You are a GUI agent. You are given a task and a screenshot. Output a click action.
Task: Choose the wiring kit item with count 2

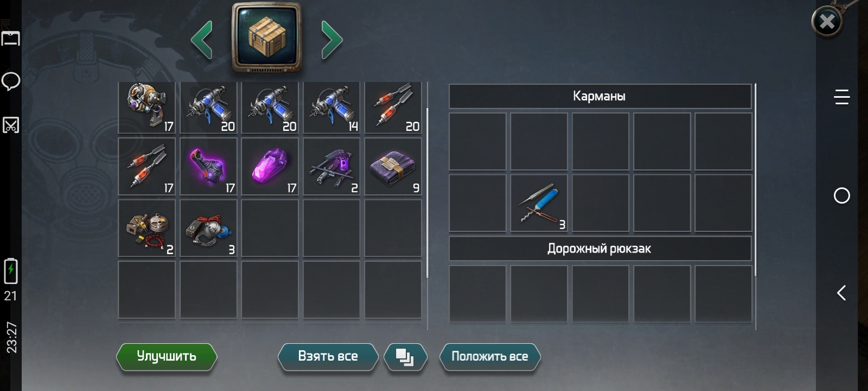pos(147,228)
